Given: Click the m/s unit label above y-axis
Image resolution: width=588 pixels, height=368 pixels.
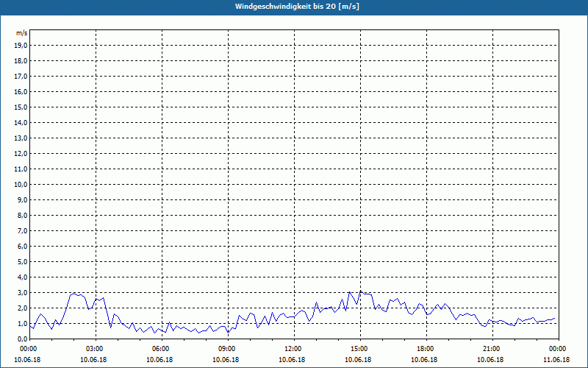Looking at the screenshot, I should 22,33.
